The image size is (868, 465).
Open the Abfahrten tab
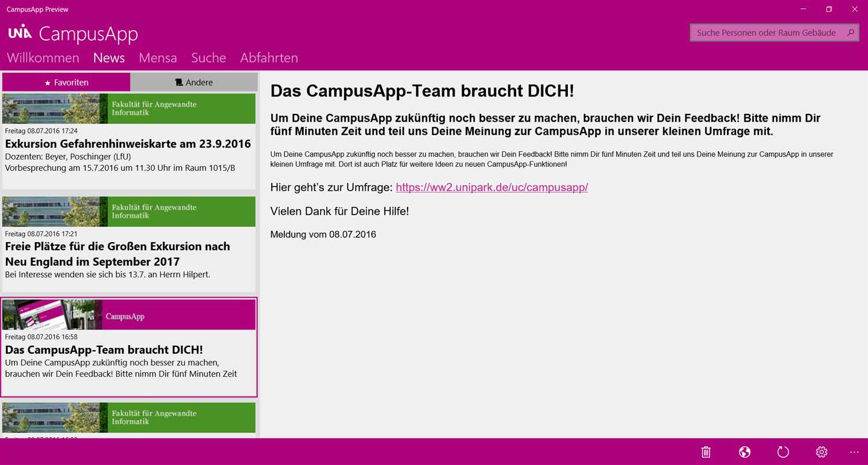point(269,58)
